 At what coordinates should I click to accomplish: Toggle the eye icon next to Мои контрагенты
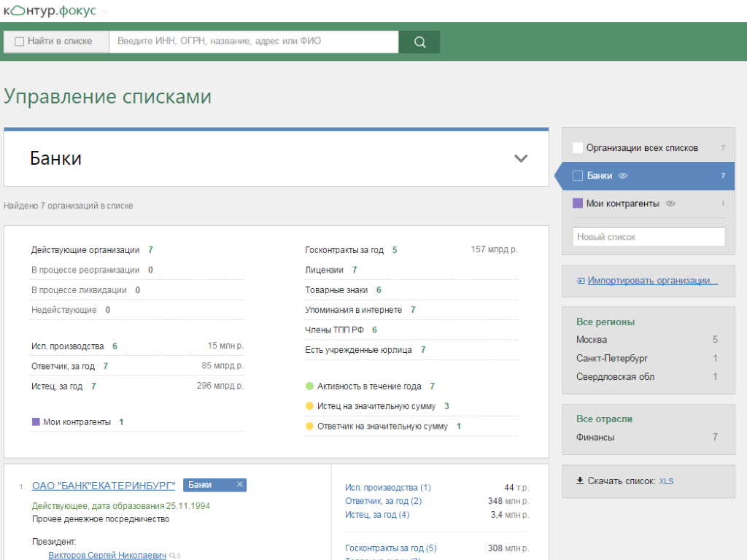[x=670, y=204]
